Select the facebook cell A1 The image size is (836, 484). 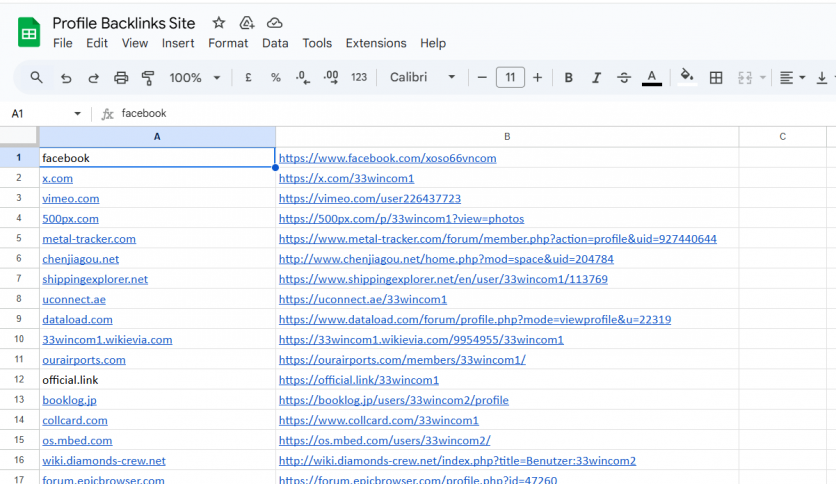coord(157,158)
